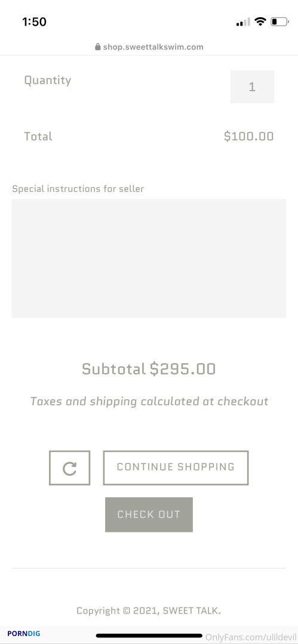Image resolution: width=298 pixels, height=644 pixels.
Task: Tap the Quantity label
Action: click(47, 80)
